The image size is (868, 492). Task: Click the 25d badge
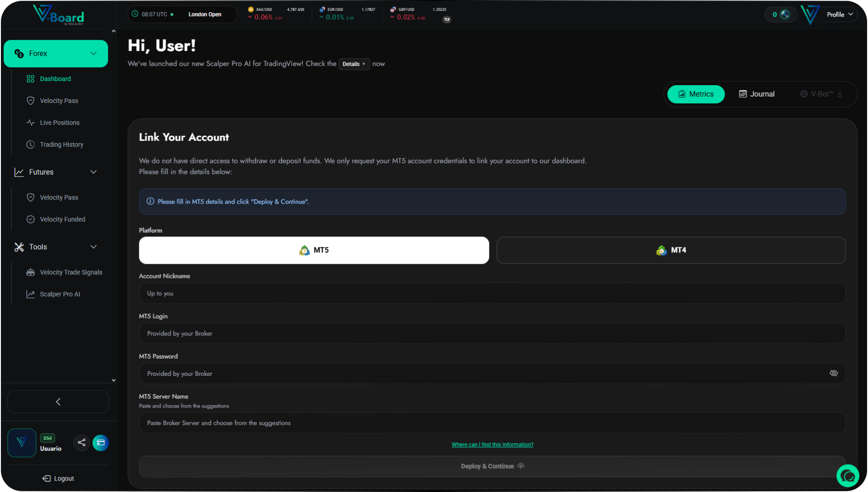click(x=47, y=438)
